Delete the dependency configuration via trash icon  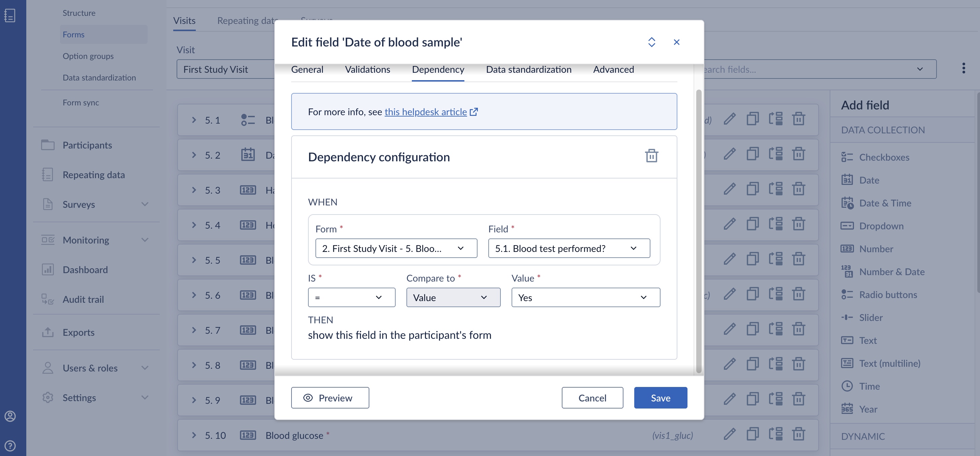coord(651,156)
